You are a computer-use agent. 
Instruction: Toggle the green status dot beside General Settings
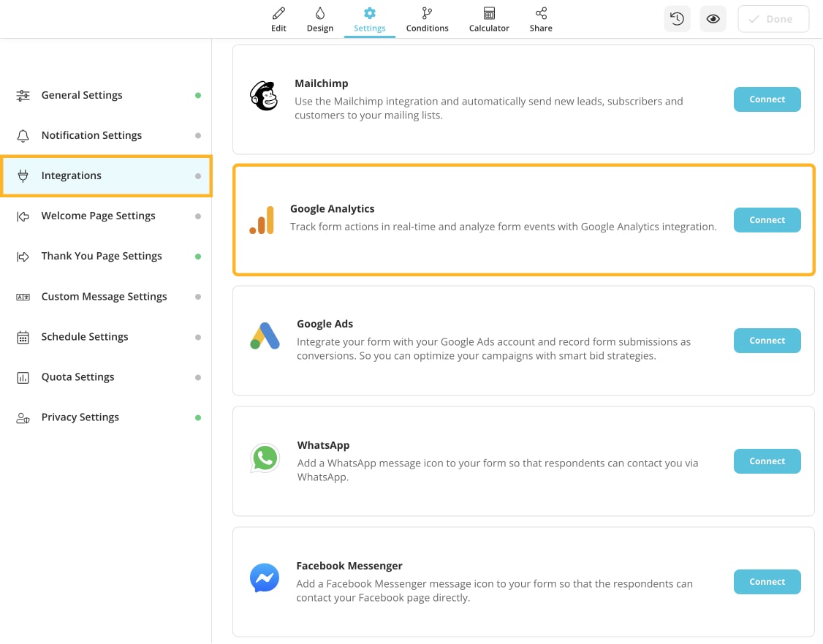[197, 95]
